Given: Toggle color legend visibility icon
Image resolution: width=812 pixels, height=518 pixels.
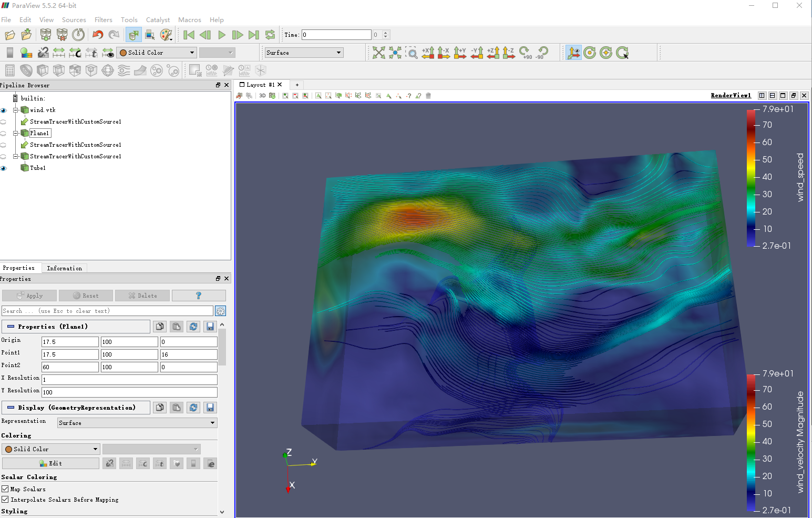Looking at the screenshot, I should pyautogui.click(x=10, y=53).
